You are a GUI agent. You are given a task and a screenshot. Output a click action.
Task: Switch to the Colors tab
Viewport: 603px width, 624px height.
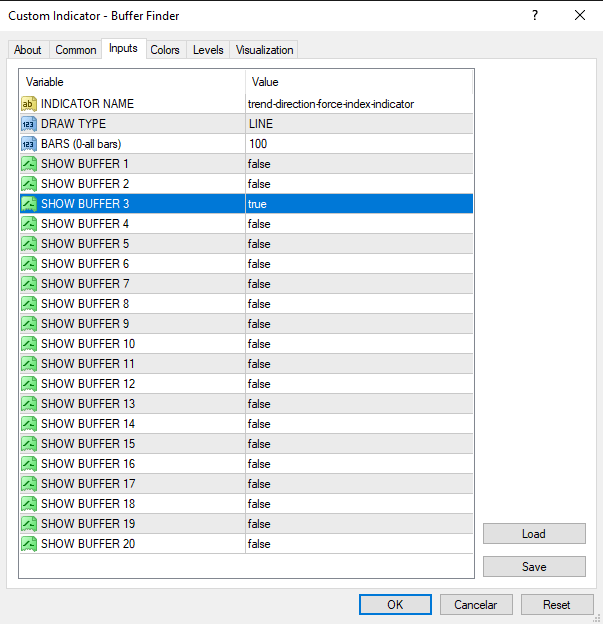pyautogui.click(x=165, y=50)
